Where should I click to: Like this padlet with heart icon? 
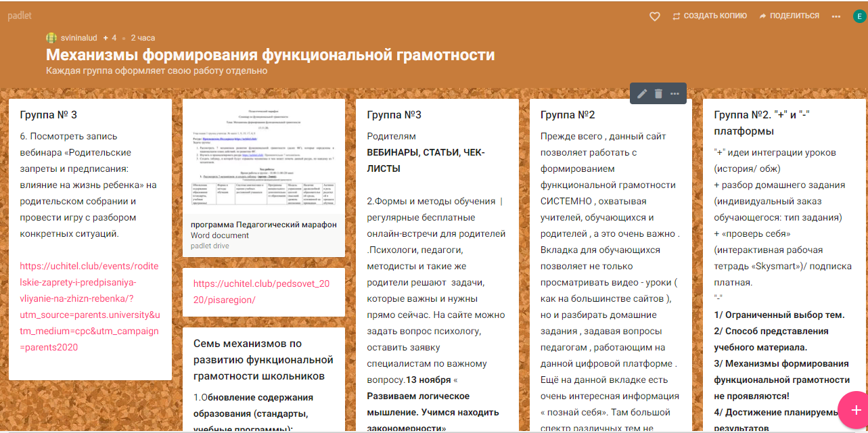click(654, 16)
